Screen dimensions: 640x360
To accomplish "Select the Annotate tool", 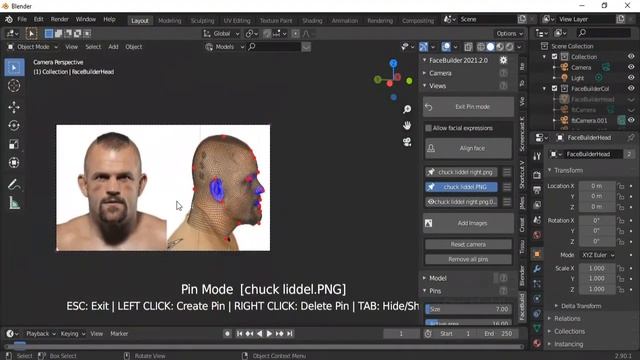I will coord(14,185).
